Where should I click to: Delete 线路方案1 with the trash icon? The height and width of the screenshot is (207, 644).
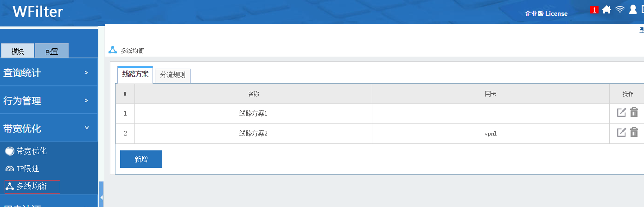634,112
